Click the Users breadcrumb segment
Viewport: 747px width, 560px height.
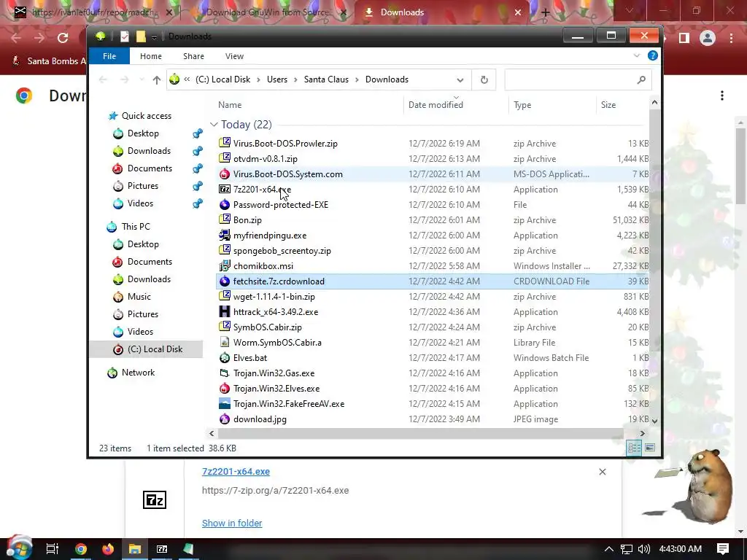[x=276, y=79]
